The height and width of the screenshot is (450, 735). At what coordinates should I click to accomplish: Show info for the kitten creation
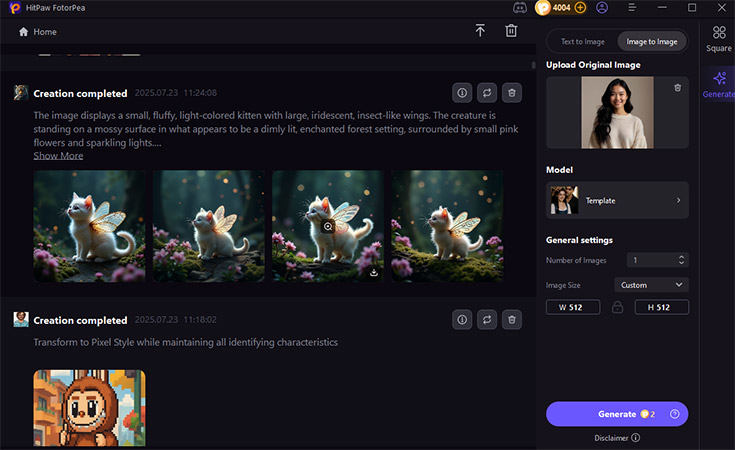(x=462, y=93)
